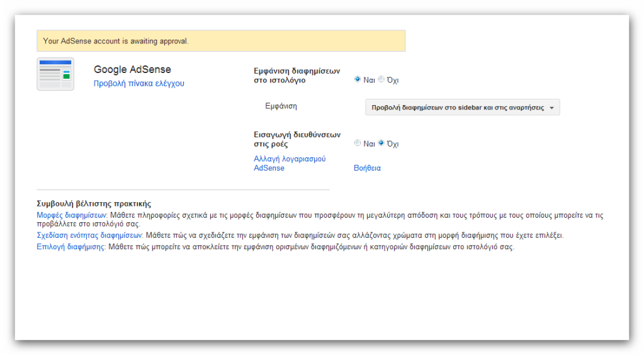Choose Ναι for Εισαγωγή διευθύνσεων στις ροές
This screenshot has width=644, height=355.
pyautogui.click(x=358, y=143)
